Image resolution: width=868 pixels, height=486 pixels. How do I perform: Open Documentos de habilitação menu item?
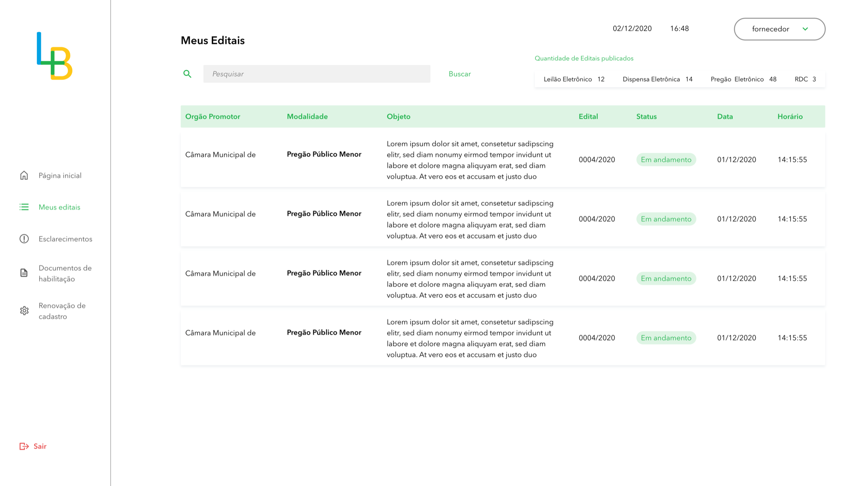(x=65, y=273)
